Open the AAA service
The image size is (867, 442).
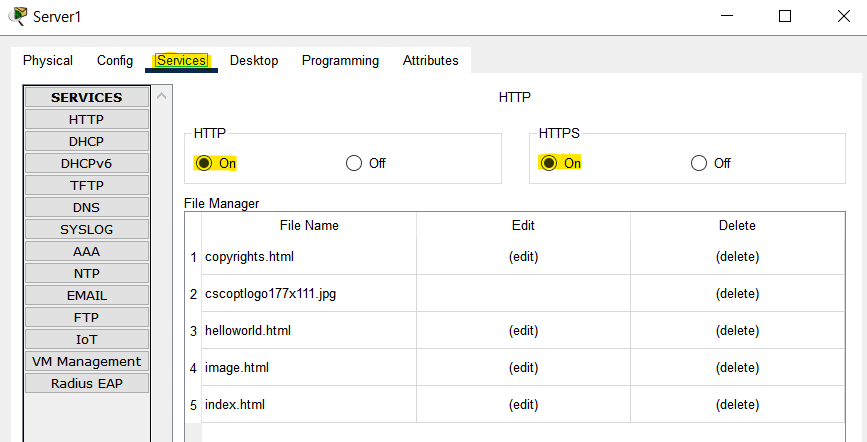click(x=87, y=252)
